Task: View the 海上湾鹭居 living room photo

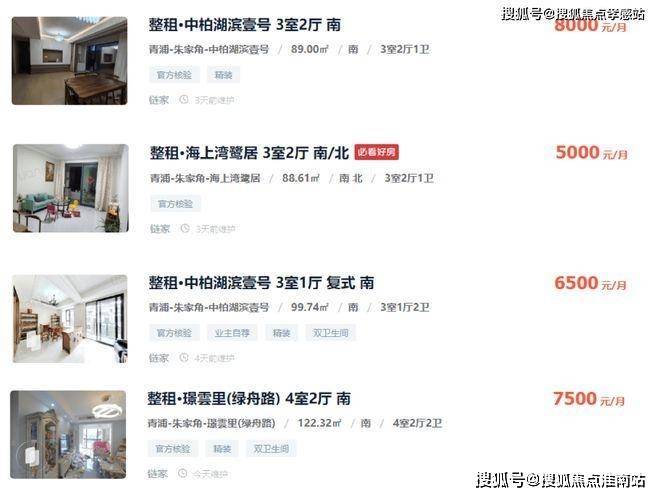Action: 71,188
